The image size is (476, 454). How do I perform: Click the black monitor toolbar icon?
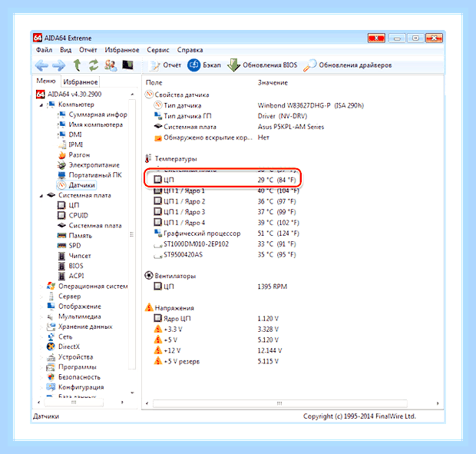tap(127, 65)
